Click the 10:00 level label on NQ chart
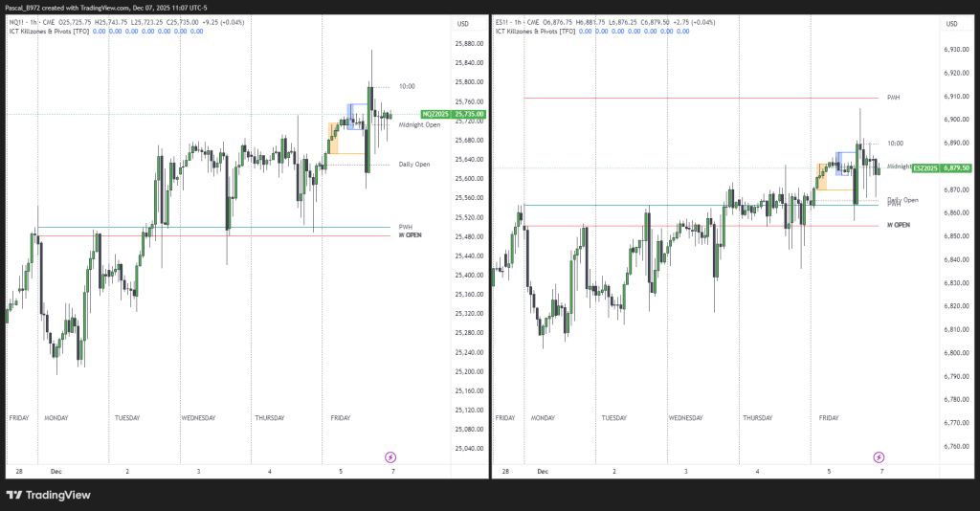The image size is (980, 511). pos(407,86)
